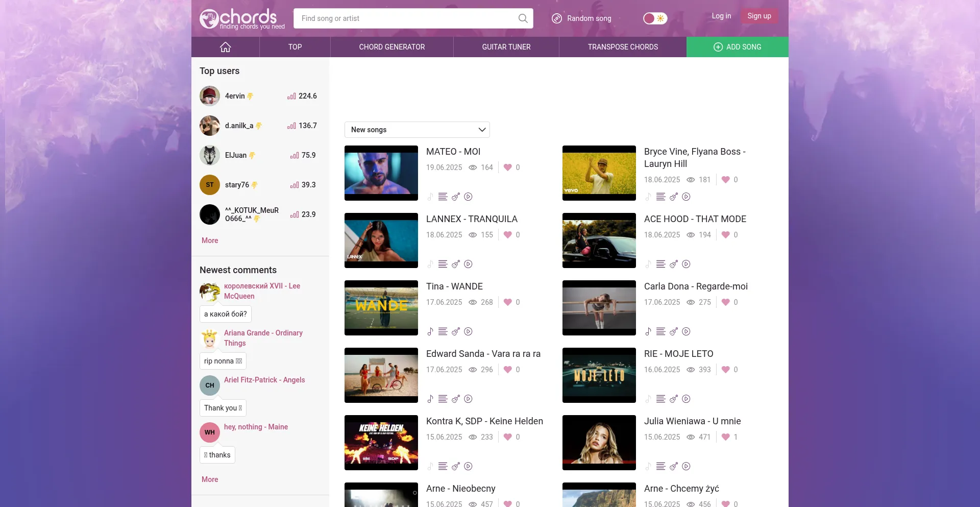980x507 pixels.
Task: Toggle the light/dark theme switch
Action: pyautogui.click(x=655, y=18)
